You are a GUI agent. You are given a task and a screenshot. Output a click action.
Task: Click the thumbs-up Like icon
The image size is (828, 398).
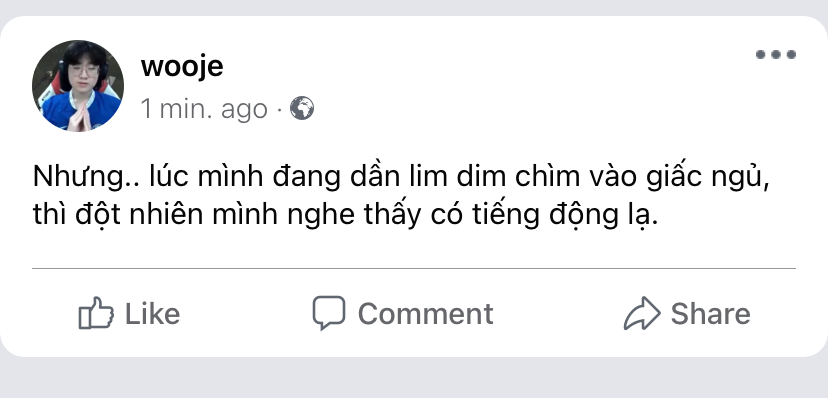[96, 313]
